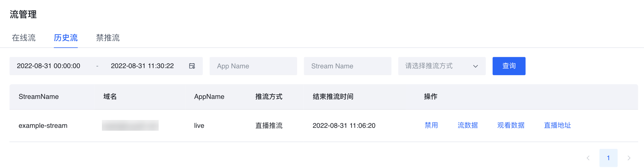
Task: Click the start date 2022-08-31 00:00:00
Action: point(49,66)
